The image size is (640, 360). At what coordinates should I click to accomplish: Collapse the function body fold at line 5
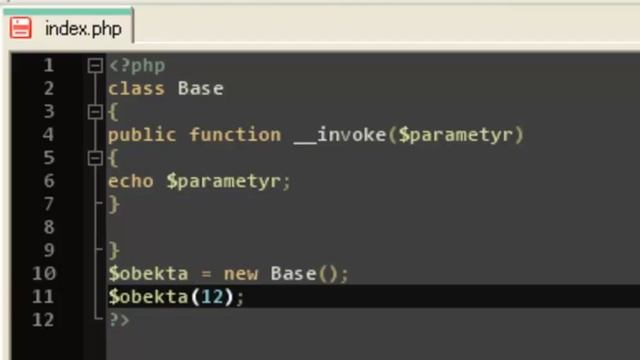pos(95,158)
